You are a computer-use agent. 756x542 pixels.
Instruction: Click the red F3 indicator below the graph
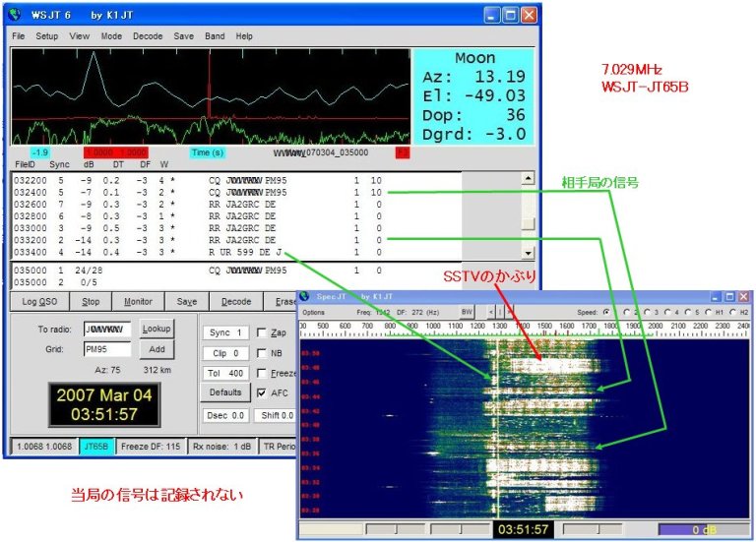click(403, 152)
